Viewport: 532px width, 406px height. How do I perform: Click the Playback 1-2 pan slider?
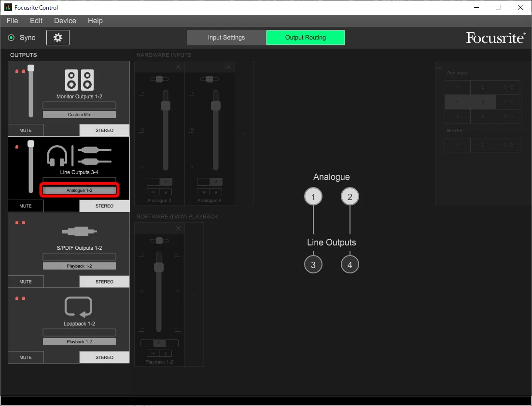tap(159, 241)
